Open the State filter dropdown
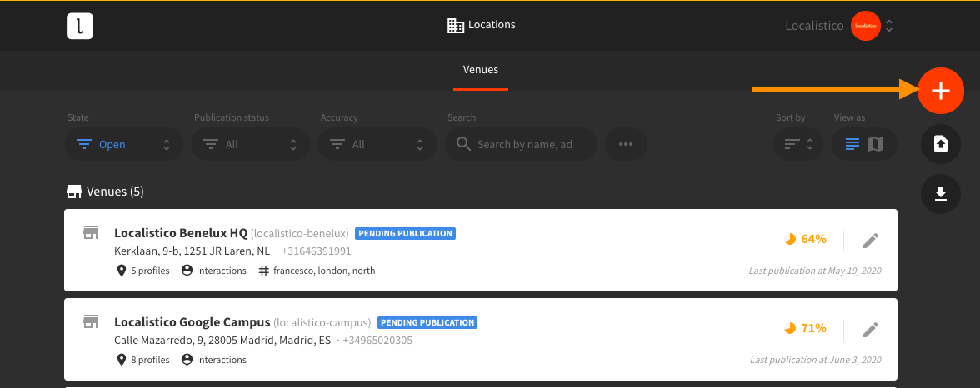Image resolution: width=980 pixels, height=388 pixels. [123, 144]
